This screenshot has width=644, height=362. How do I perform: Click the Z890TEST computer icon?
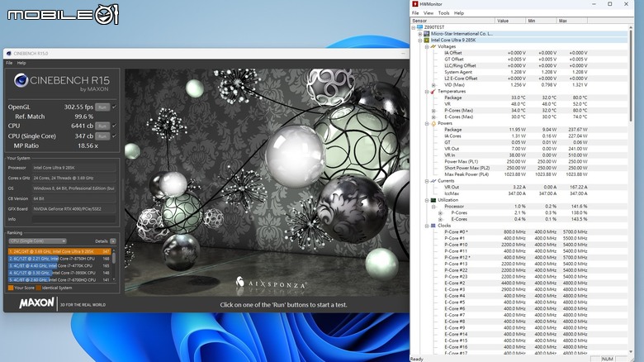pos(419,27)
